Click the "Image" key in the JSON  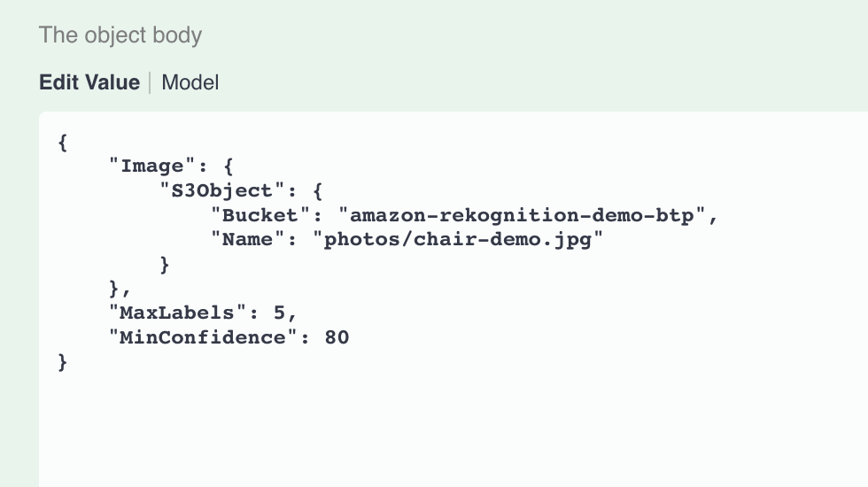(x=151, y=166)
